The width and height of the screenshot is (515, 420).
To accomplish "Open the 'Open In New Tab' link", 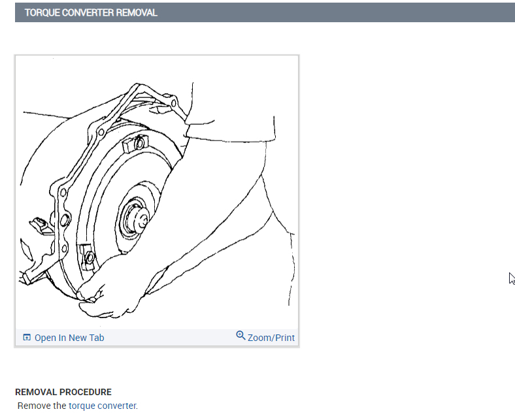I will coord(69,338).
